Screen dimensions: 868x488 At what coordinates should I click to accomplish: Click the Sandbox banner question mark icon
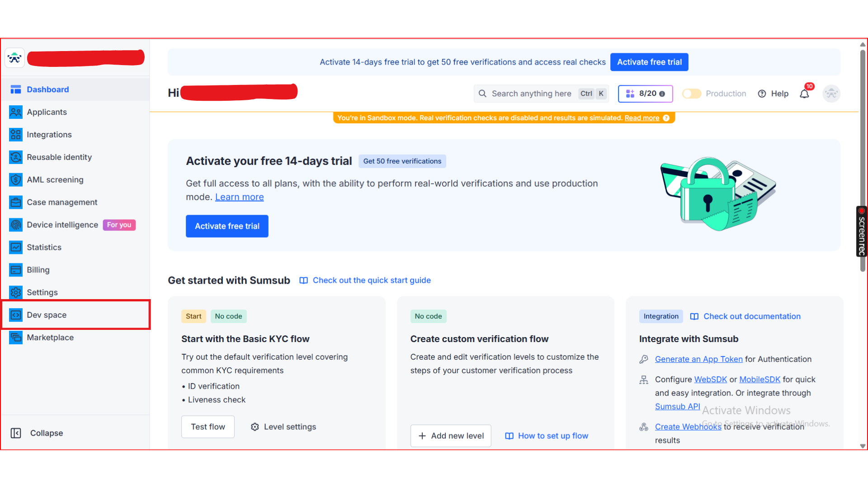click(666, 118)
